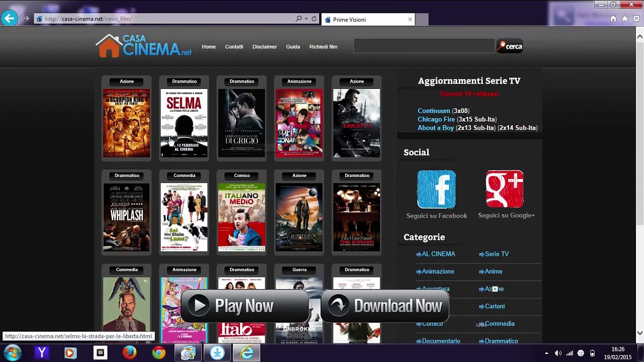644x362 pixels.
Task: Open the media player taskbar icon
Action: point(70,353)
